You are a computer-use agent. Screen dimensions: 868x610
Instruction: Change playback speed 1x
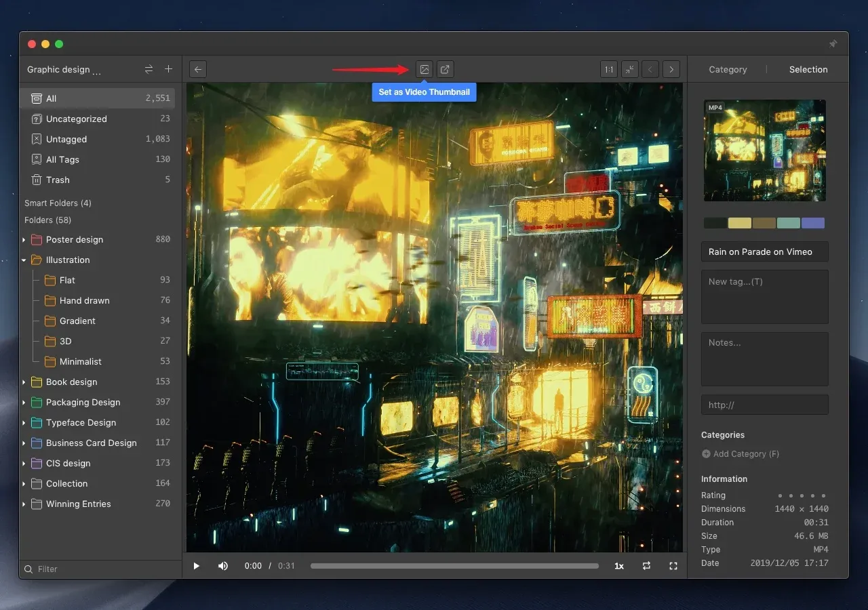click(619, 566)
